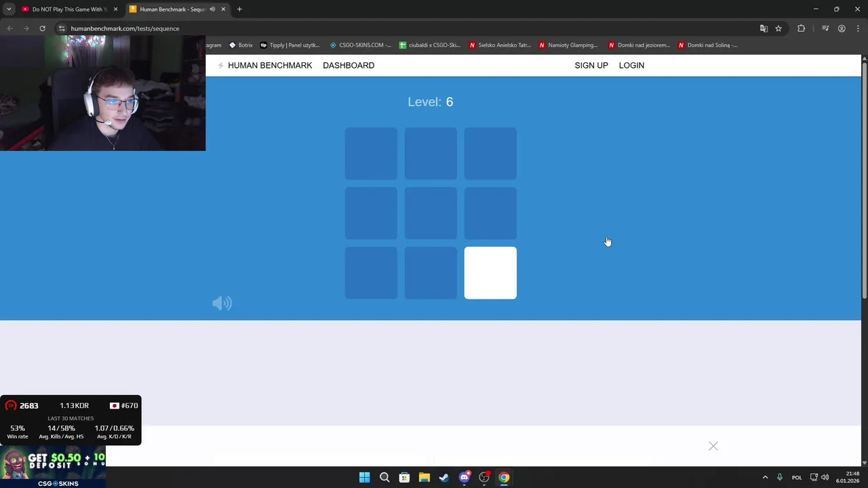The image size is (868, 488).
Task: Open the 'ciubaldi x CSGO-Ski...' bookmark
Action: [430, 45]
